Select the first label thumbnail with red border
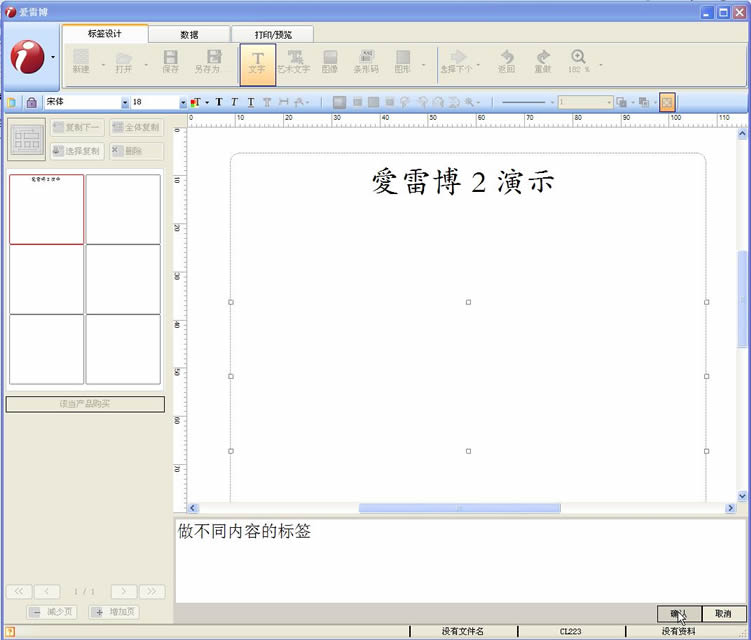751x640 pixels. click(x=46, y=209)
